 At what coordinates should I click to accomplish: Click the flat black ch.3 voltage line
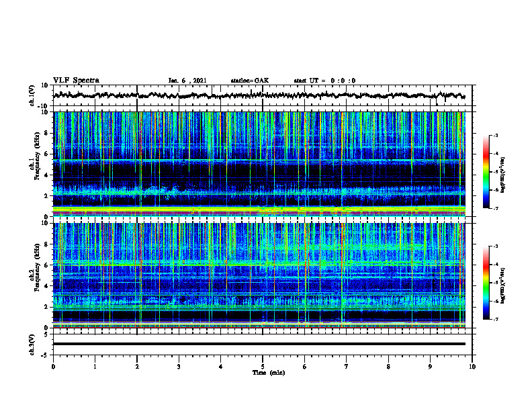(x=259, y=344)
